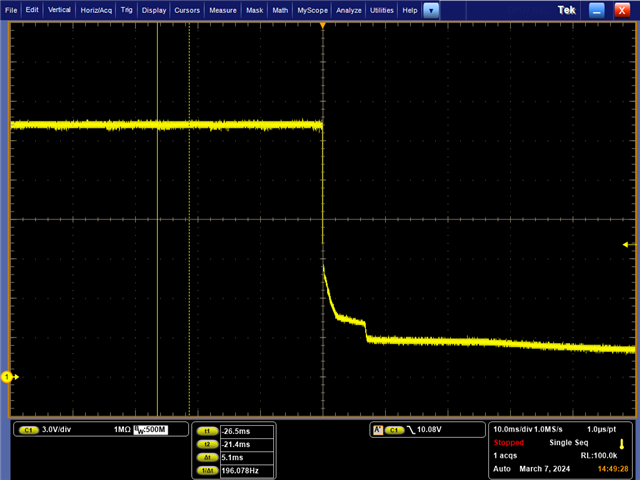Screen dimensions: 640x480
Task: Open the MyScope menu
Action: [312, 10]
